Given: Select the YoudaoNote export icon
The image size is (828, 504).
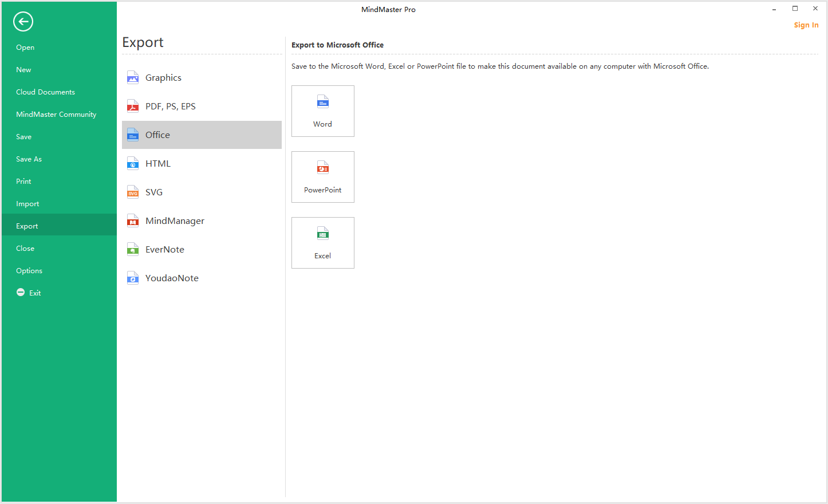Looking at the screenshot, I should (x=133, y=278).
